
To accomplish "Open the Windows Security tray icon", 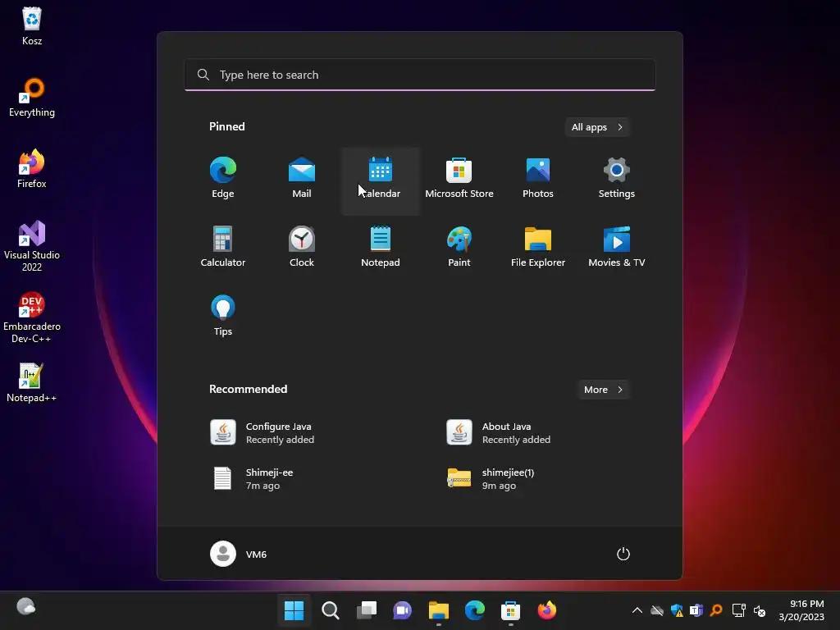I will [x=677, y=610].
